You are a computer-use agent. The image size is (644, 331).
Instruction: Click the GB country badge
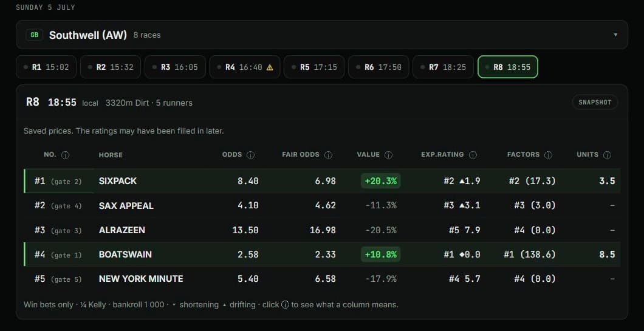[35, 35]
